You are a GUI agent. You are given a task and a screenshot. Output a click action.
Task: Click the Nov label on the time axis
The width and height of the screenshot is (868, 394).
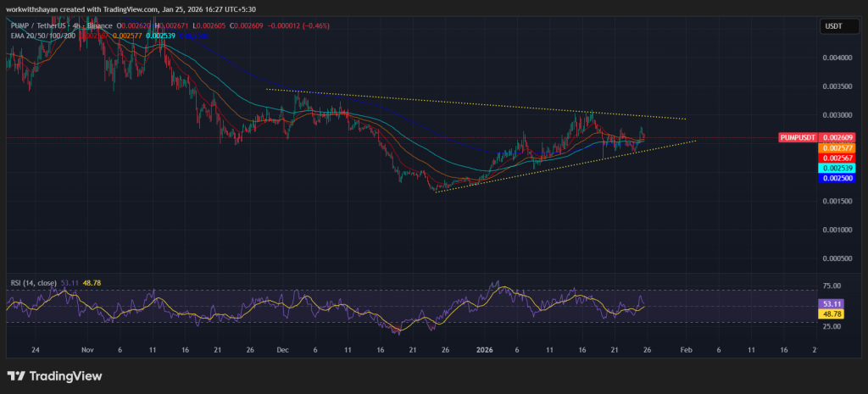[x=86, y=349]
